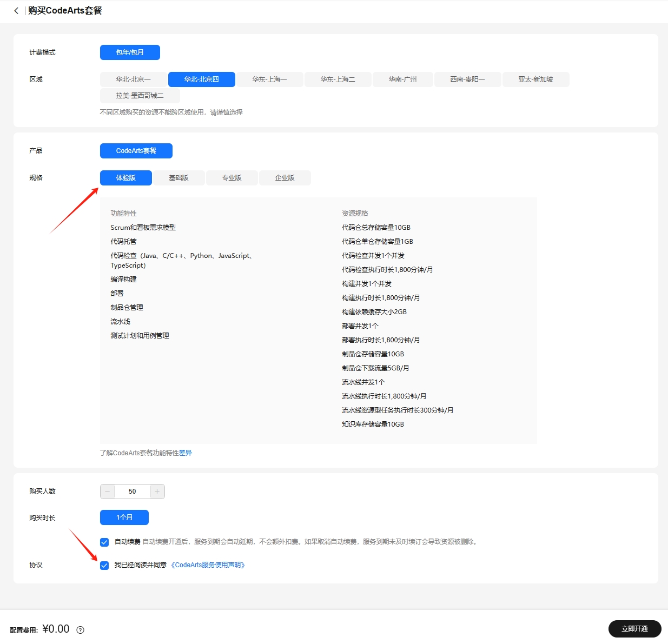
Task: Pick the 亚太-新加坡 region
Action: 535,79
